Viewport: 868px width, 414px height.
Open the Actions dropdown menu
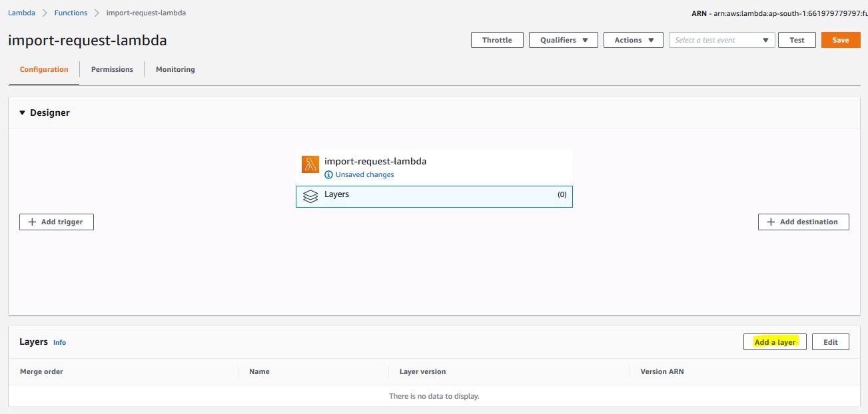(633, 40)
